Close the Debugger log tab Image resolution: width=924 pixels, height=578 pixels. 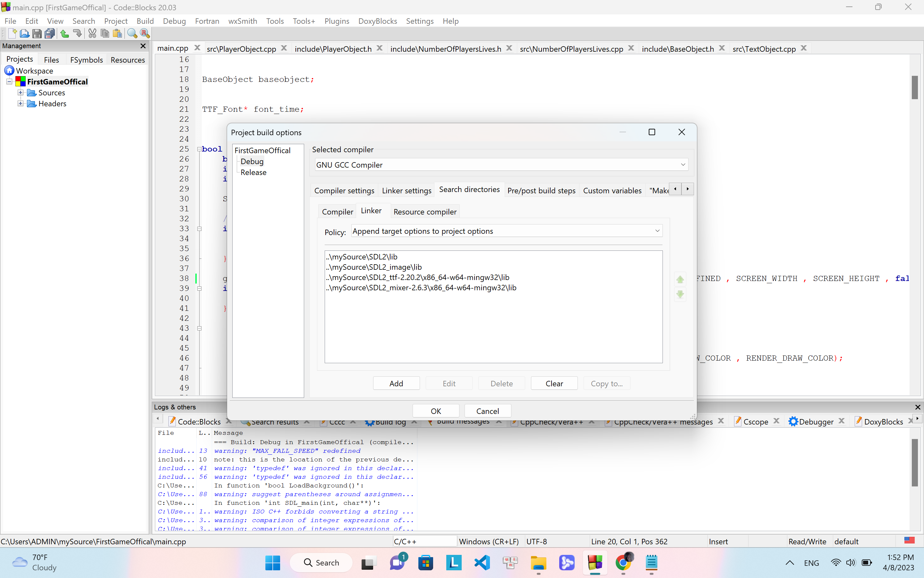click(842, 421)
